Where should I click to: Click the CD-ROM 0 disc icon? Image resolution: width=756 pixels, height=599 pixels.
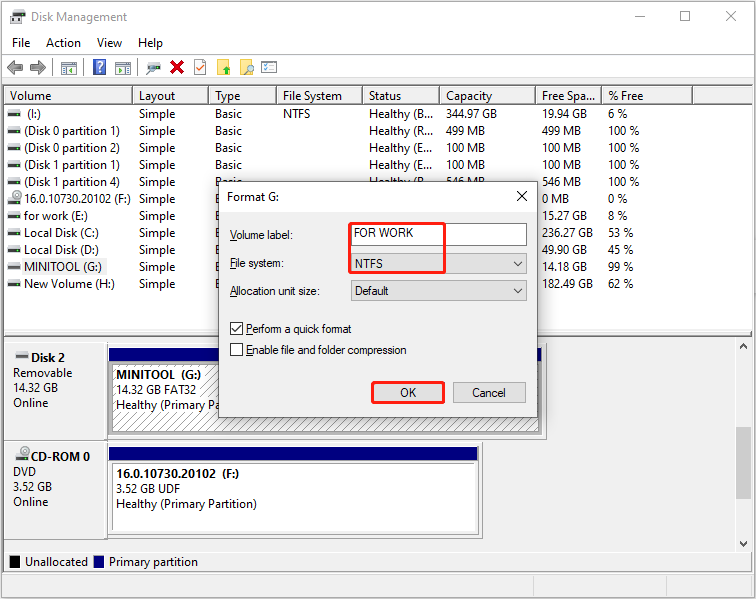pyautogui.click(x=22, y=453)
